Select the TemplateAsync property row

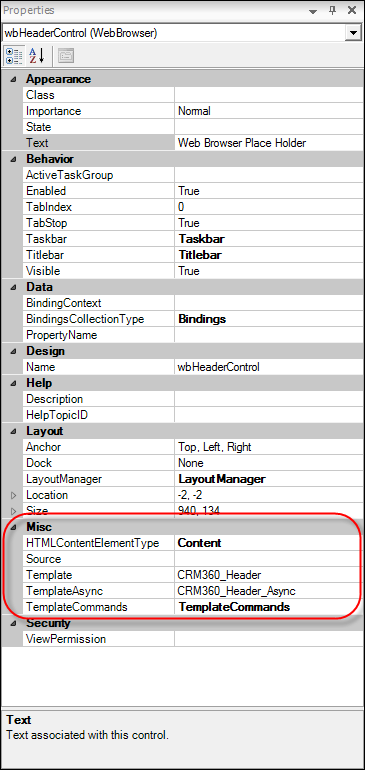point(192,591)
